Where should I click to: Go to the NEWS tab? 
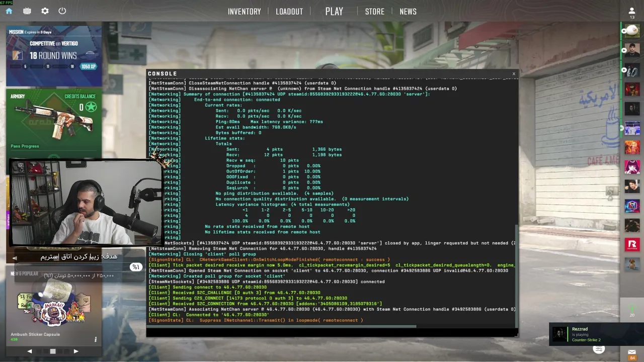click(x=408, y=12)
